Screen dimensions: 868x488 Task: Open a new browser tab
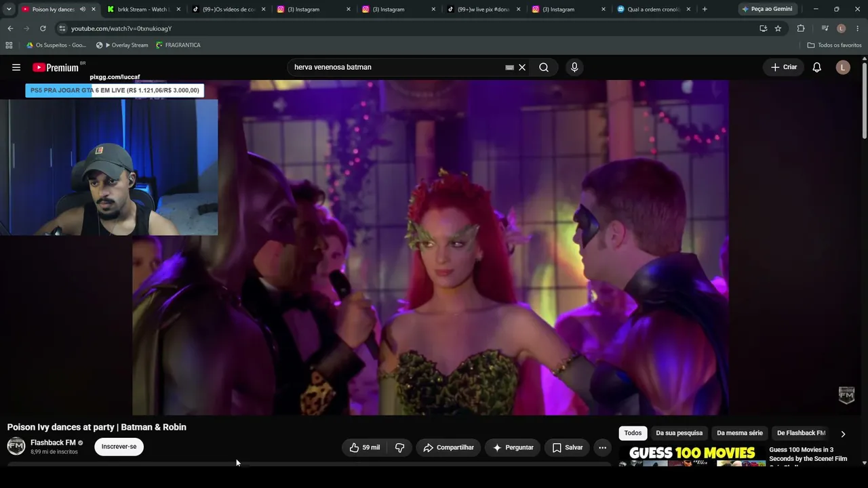[705, 9]
